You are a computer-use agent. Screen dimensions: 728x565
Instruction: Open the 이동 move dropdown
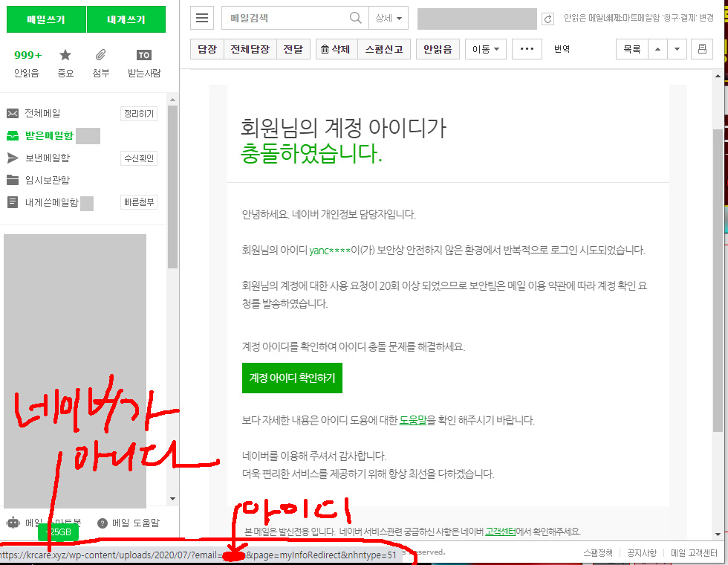[486, 49]
